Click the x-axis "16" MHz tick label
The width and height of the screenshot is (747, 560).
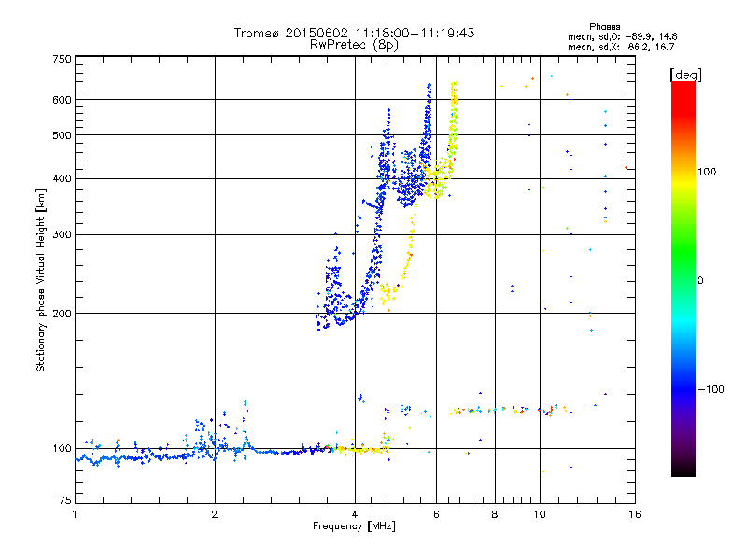tap(635, 514)
